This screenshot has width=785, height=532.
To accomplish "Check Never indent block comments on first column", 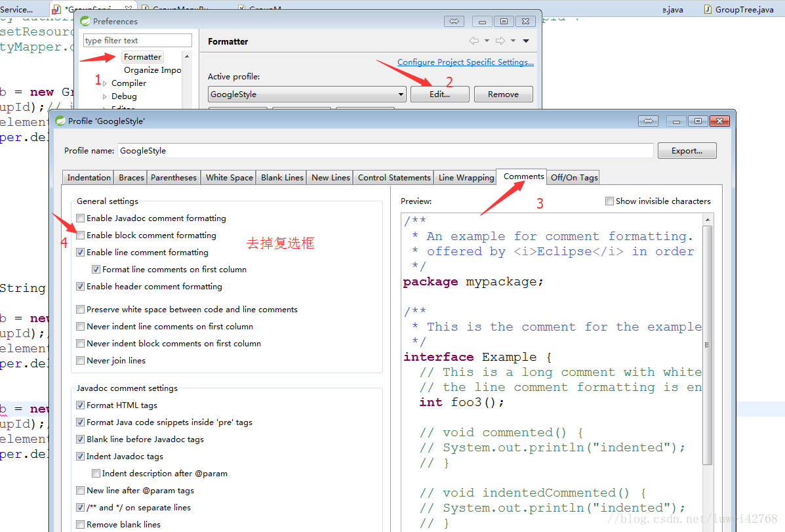I will pos(80,343).
